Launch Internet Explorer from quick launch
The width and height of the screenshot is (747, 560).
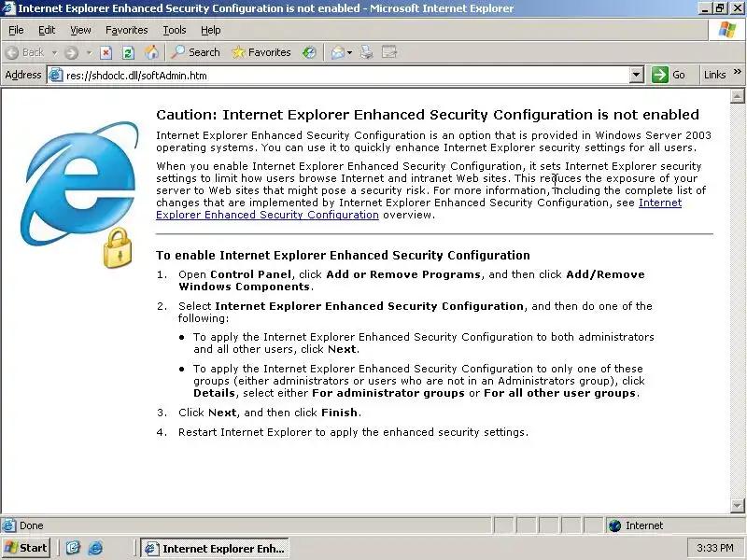click(95, 548)
